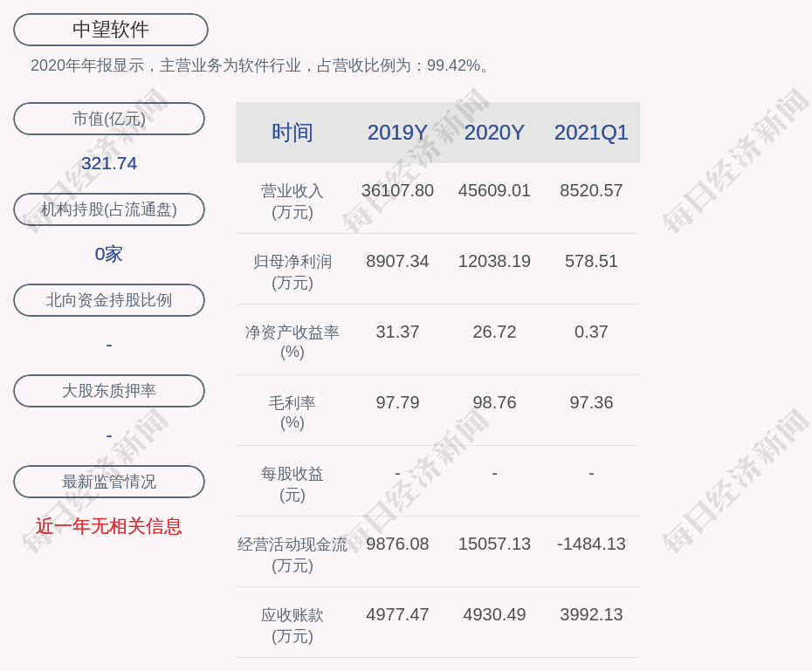Image resolution: width=812 pixels, height=671 pixels.
Task: Select net profit value 578.51
Action: click(x=591, y=261)
